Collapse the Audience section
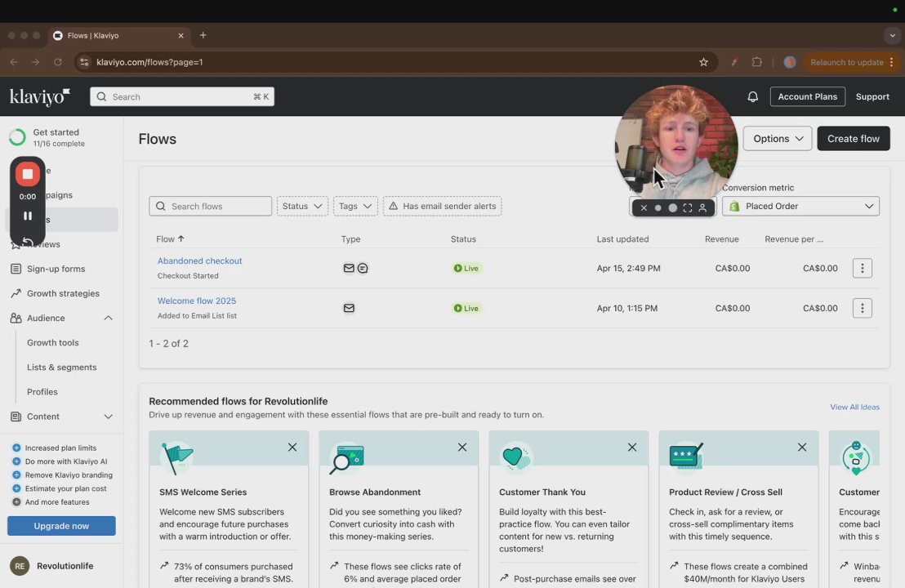This screenshot has height=588, width=905. coord(108,318)
